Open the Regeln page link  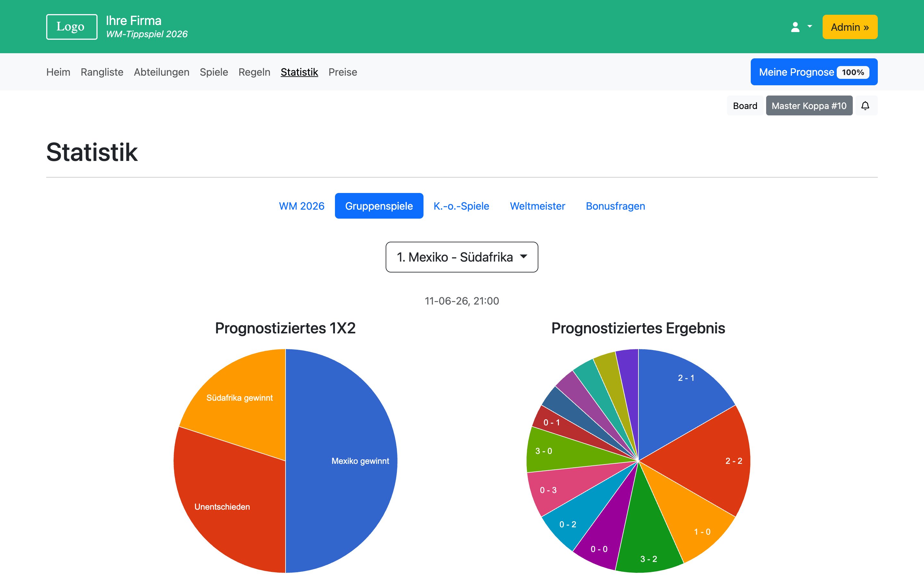[254, 72]
